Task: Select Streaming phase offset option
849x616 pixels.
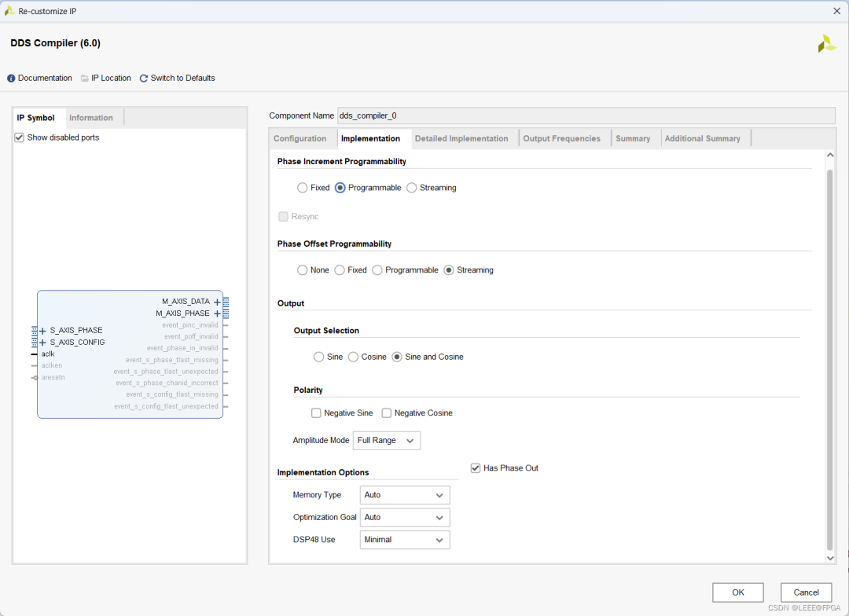Action: pos(449,270)
